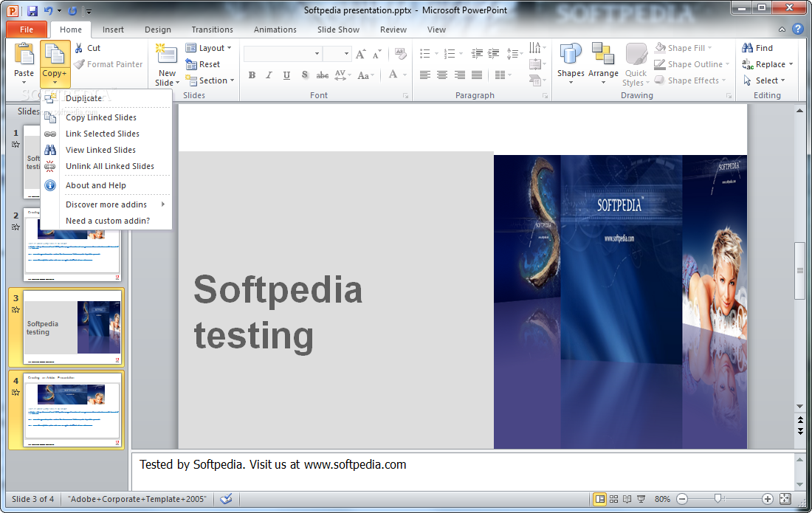Switch to the Insert tab
Viewport: 812px width, 513px height.
tap(113, 30)
